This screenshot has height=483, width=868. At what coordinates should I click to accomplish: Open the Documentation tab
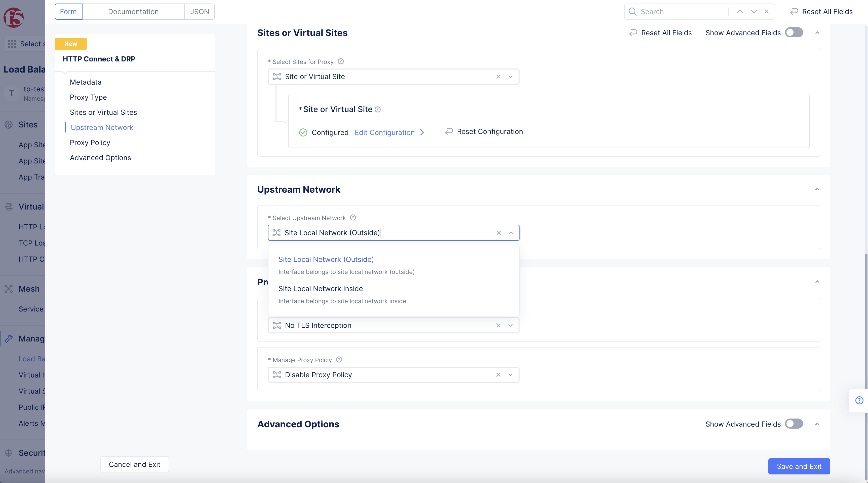point(133,12)
